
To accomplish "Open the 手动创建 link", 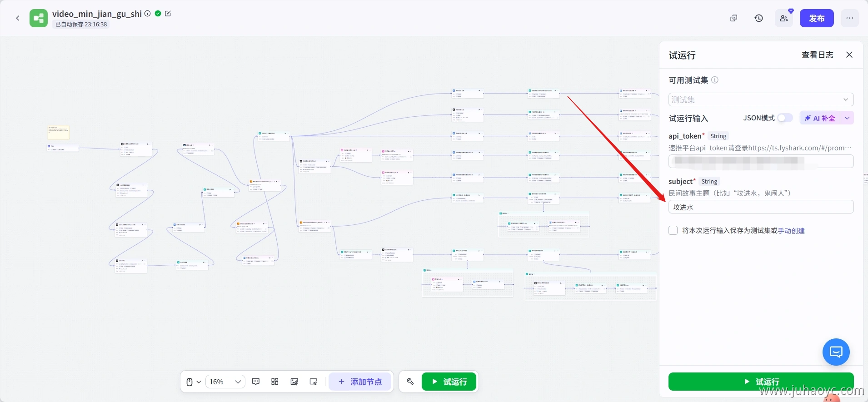I will [791, 231].
